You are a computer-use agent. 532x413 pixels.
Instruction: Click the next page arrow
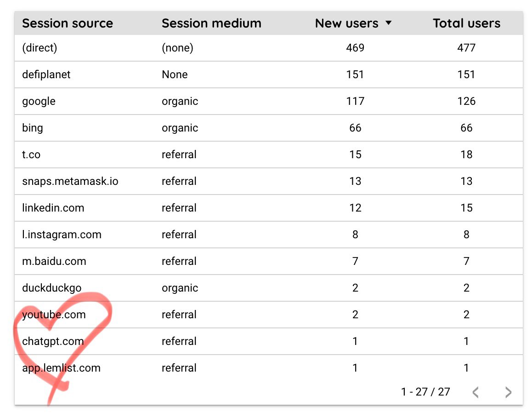[x=508, y=392]
